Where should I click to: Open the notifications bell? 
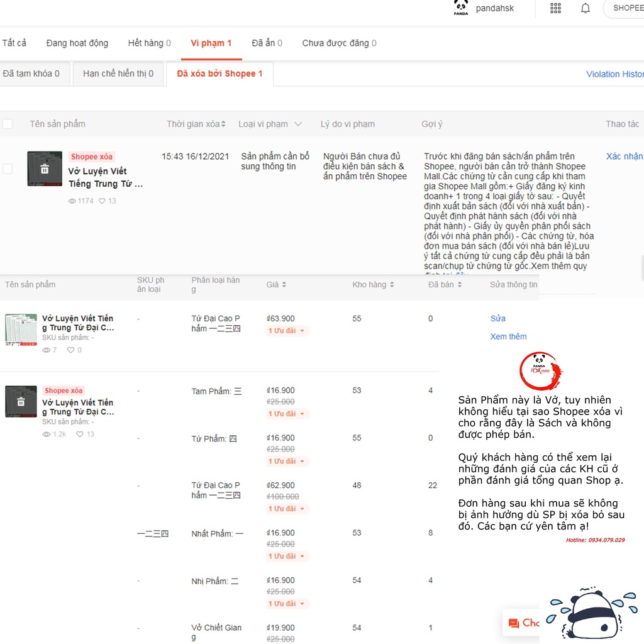[586, 8]
